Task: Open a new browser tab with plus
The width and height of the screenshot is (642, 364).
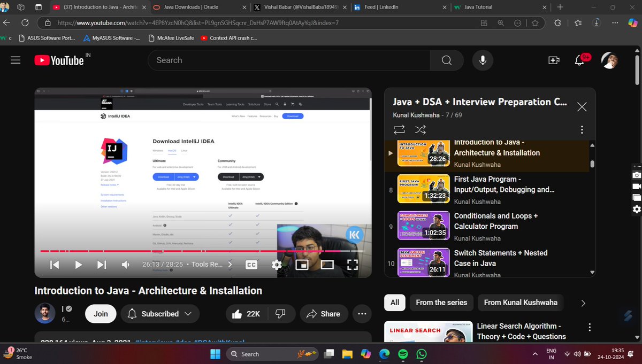Action: point(560,7)
